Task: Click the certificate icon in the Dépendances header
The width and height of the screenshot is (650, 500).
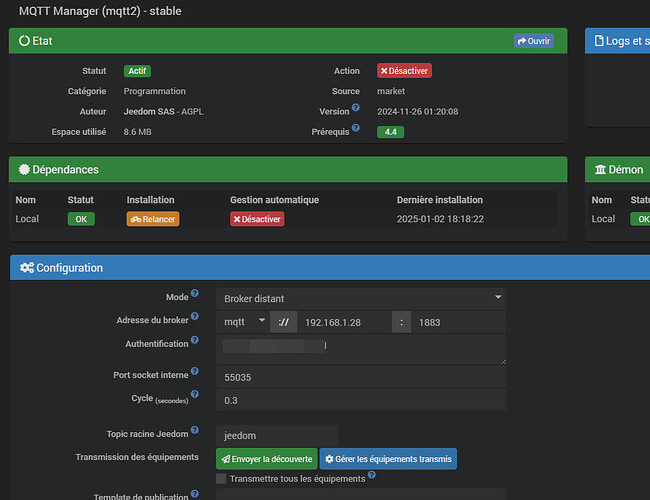Action: (x=24, y=169)
